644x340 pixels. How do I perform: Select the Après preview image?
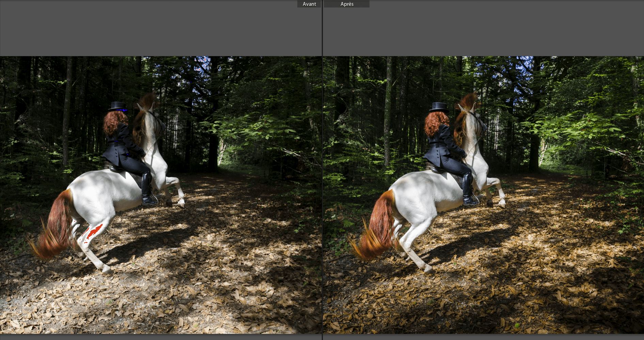(484, 195)
